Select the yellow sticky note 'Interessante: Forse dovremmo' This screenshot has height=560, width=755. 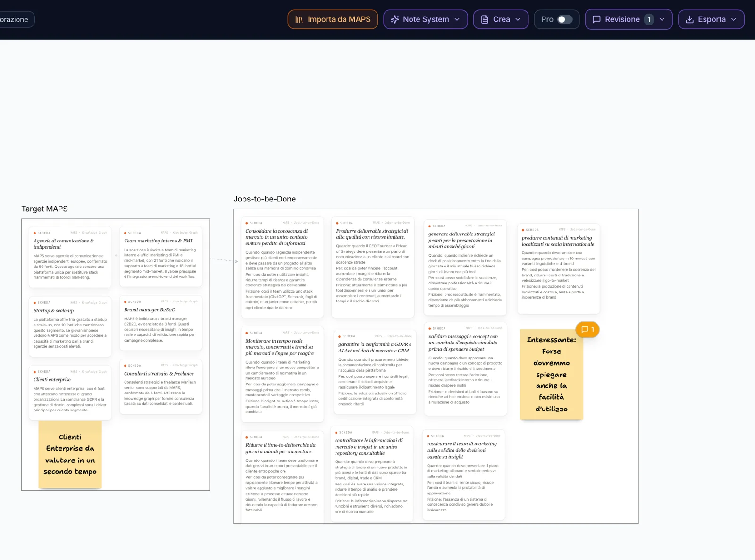click(552, 375)
